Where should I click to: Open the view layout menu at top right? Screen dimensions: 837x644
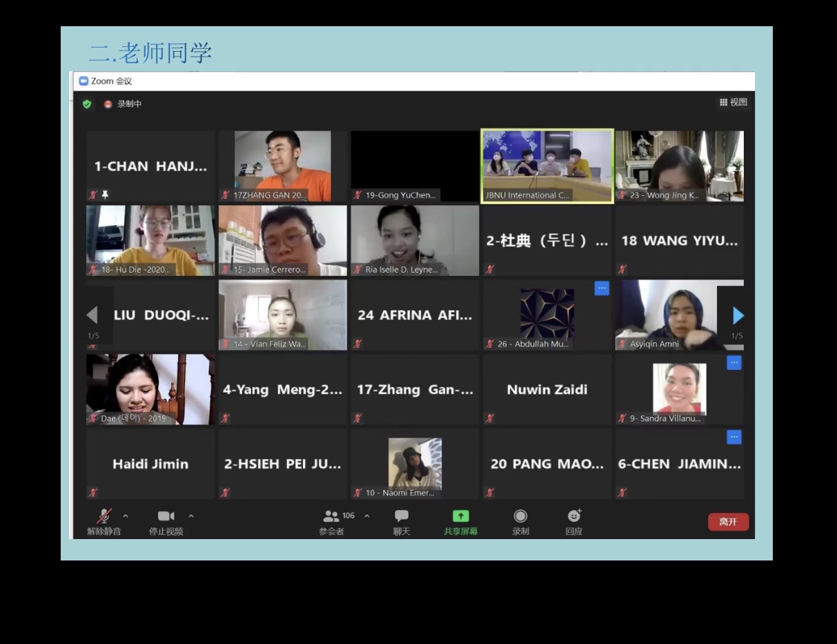[733, 102]
